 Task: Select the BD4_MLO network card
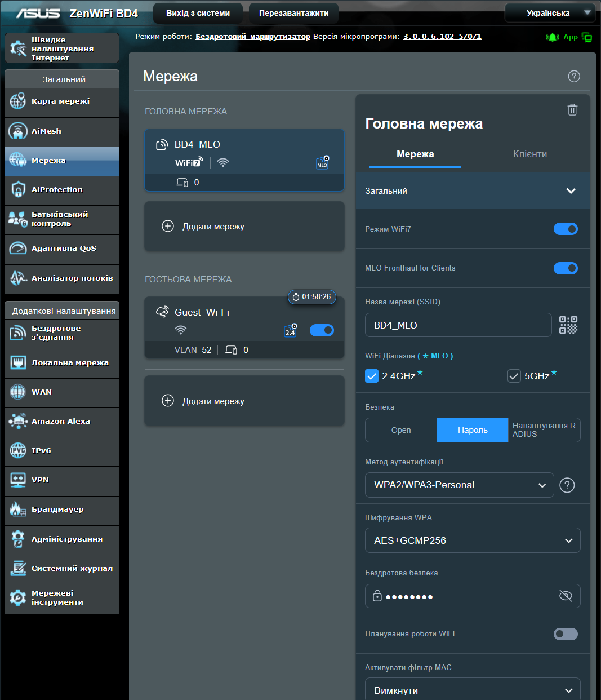click(x=244, y=160)
